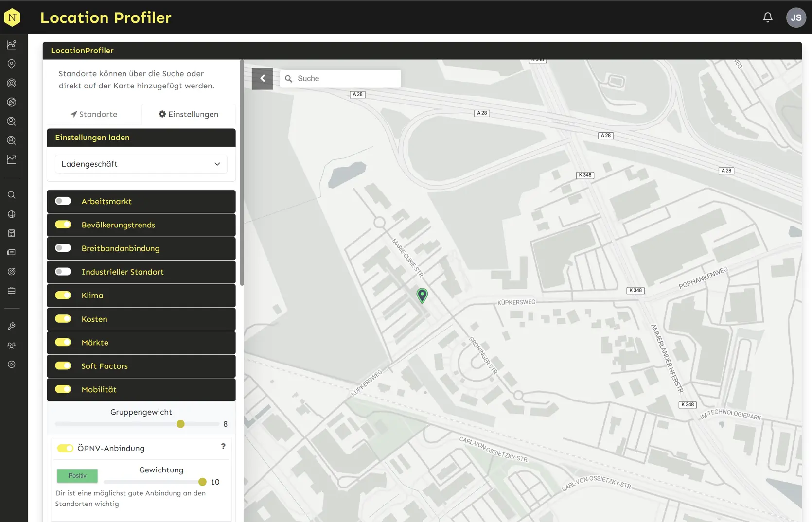
Task: Show help for ÖPNV-Anbindung question mark
Action: coord(223,446)
